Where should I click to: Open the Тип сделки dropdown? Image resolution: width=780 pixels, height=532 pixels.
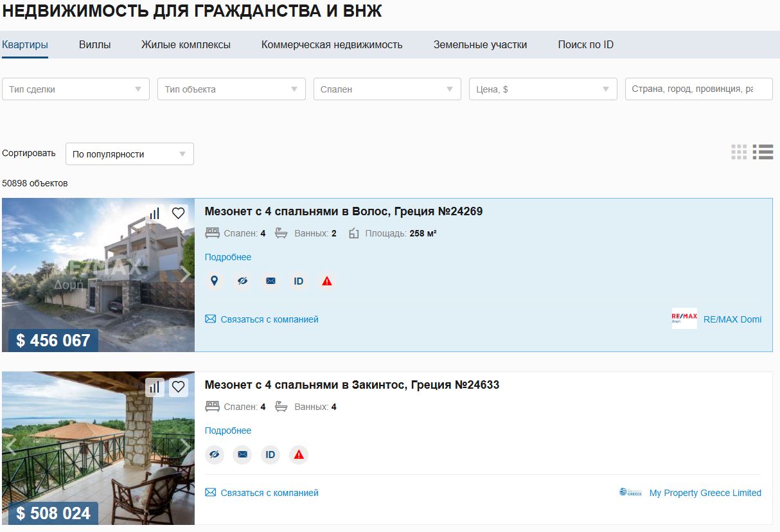pyautogui.click(x=76, y=89)
